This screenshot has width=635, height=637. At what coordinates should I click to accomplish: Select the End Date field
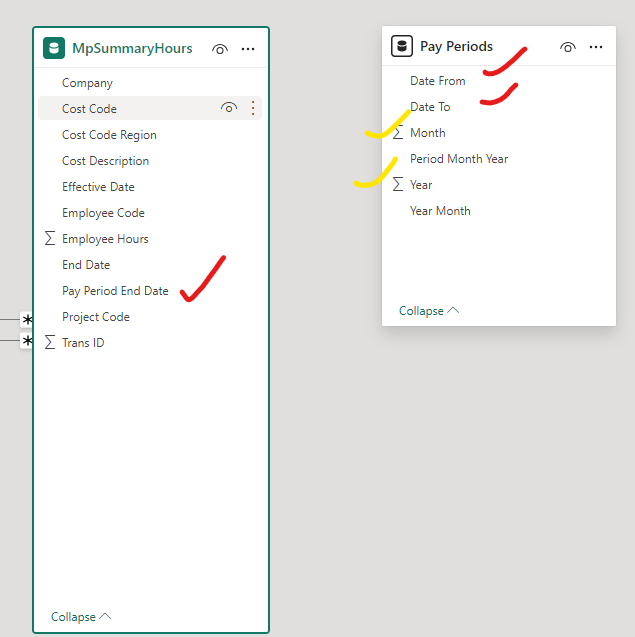[x=86, y=265]
